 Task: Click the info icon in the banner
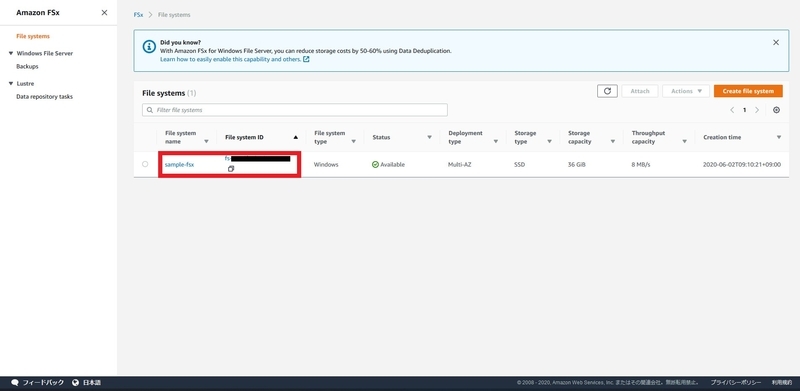[149, 47]
